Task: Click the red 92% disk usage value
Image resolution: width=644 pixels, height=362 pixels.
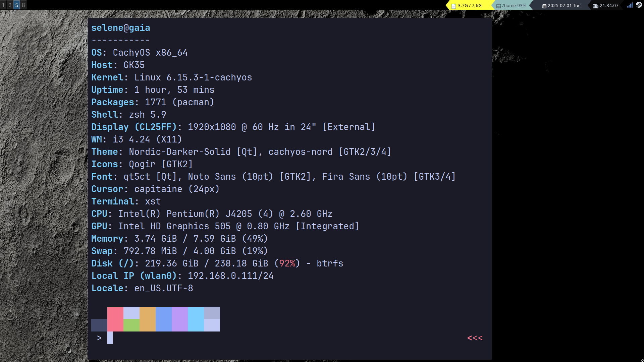Action: coord(287,263)
